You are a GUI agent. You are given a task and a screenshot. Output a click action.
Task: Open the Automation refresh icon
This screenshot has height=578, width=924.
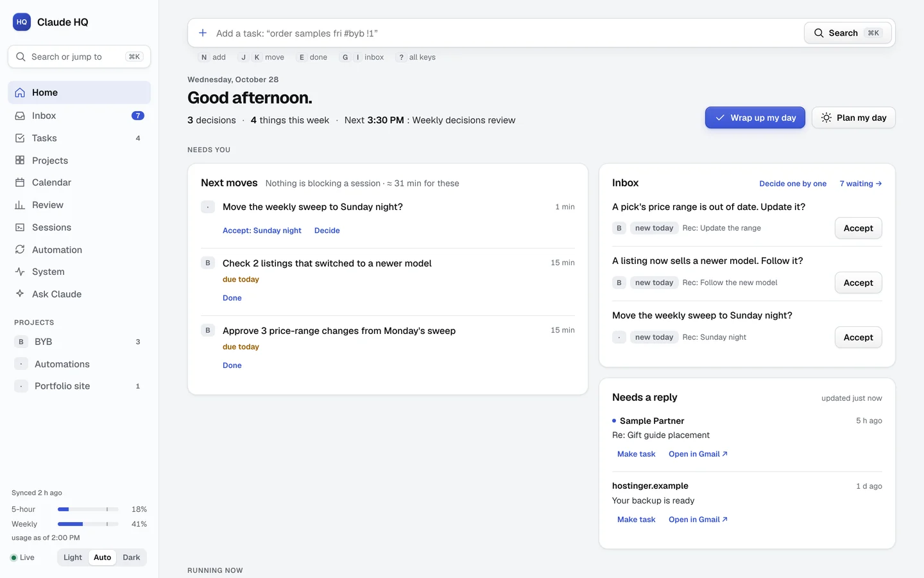coord(20,250)
